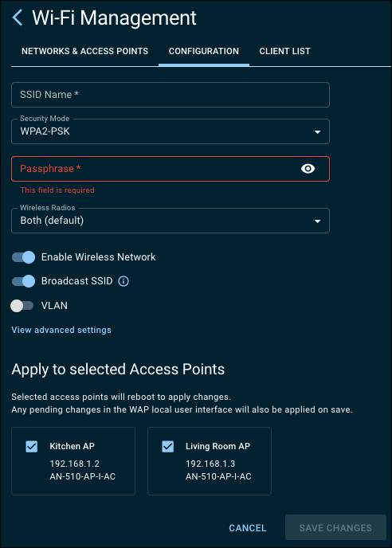Select the Living Room AP card
The height and width of the screenshot is (548, 392).
click(x=210, y=461)
